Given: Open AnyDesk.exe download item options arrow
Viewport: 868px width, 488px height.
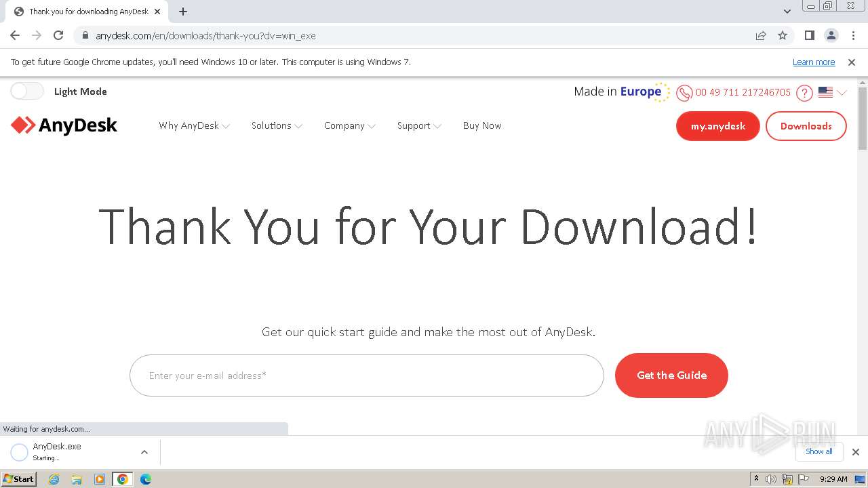Looking at the screenshot, I should coord(144,452).
